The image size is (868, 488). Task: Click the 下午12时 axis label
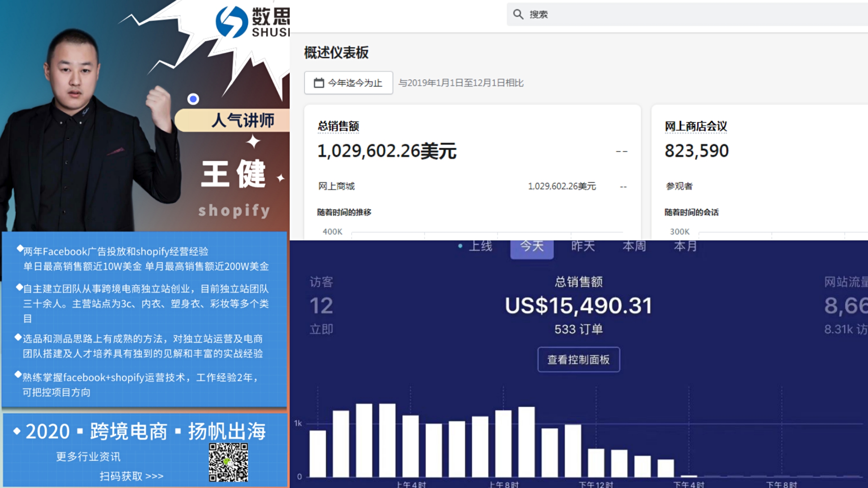tap(596, 484)
